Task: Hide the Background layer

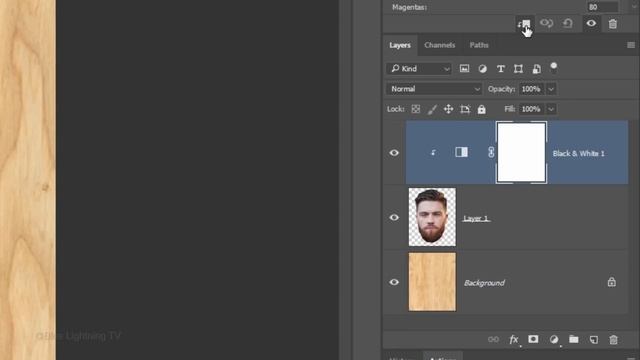Action: tap(394, 282)
